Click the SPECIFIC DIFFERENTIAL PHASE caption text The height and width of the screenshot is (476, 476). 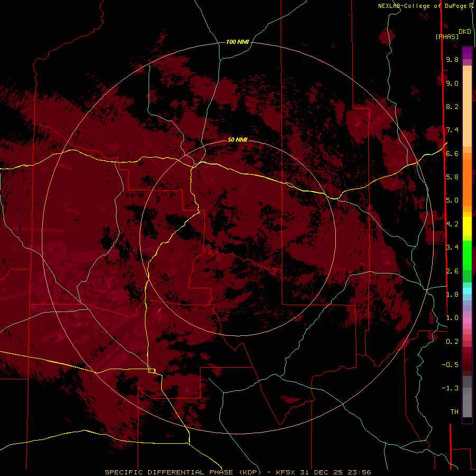[x=169, y=472]
